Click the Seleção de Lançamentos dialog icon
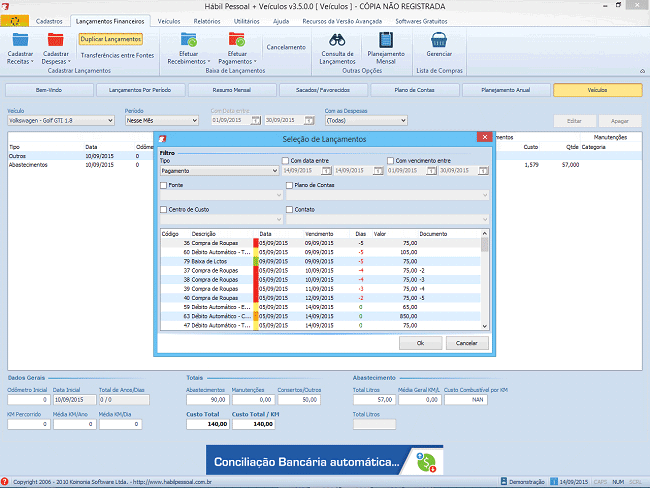The width and height of the screenshot is (650, 488). (x=162, y=139)
